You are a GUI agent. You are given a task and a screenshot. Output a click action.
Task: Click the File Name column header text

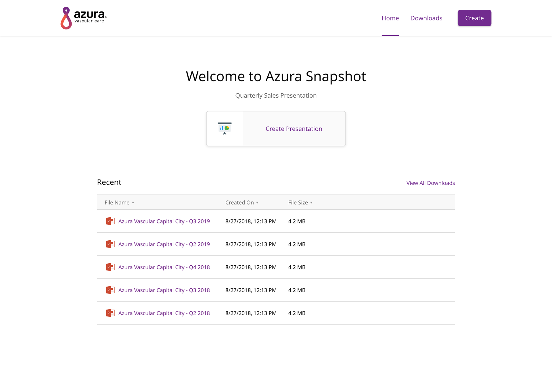click(117, 202)
